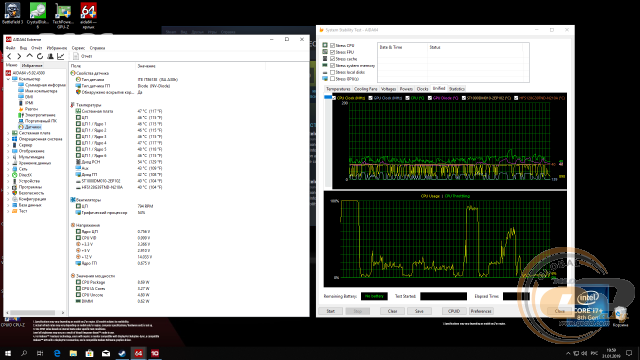Enable the Stress GPU(s) checkbox
640x360 pixels.
coord(333,79)
